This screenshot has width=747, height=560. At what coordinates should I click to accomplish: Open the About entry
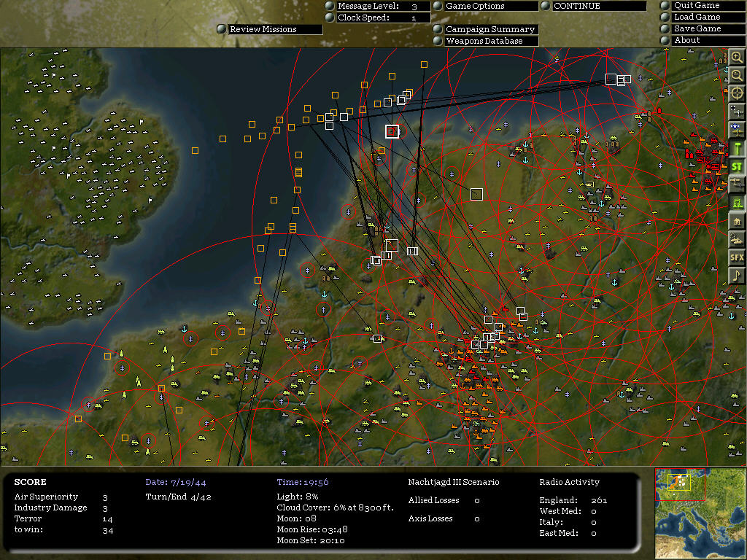709,41
